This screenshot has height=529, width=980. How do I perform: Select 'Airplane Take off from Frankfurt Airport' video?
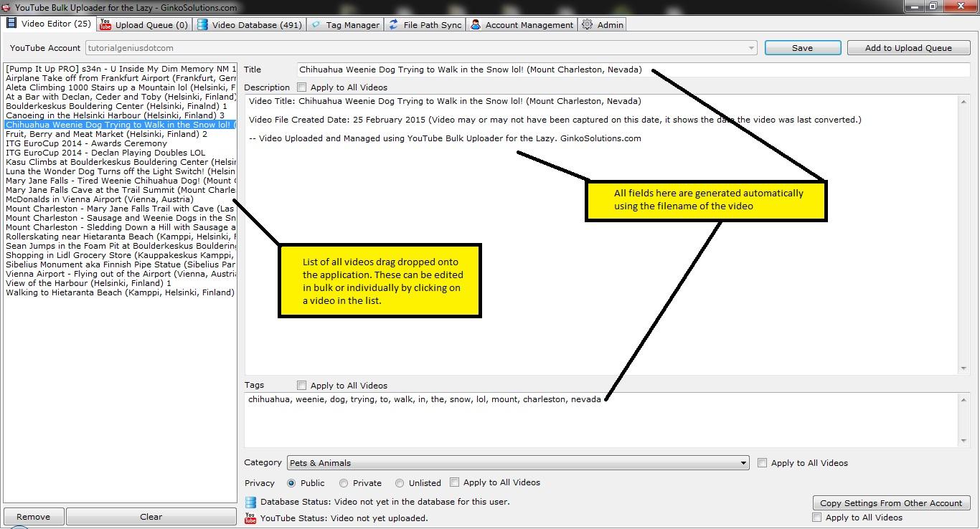(121, 78)
